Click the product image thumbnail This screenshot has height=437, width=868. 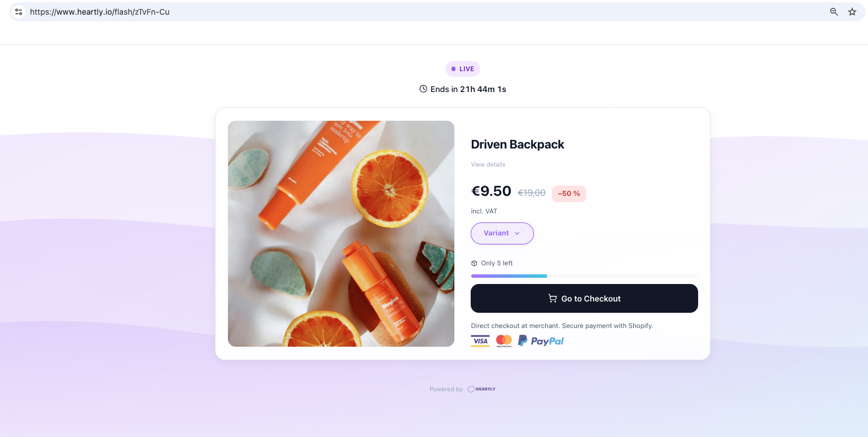pyautogui.click(x=341, y=234)
